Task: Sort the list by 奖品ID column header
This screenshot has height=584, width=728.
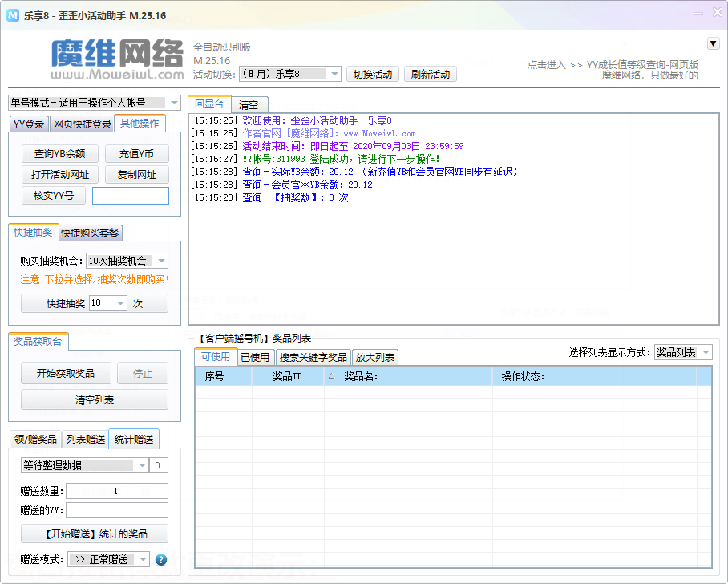Action: (x=287, y=376)
